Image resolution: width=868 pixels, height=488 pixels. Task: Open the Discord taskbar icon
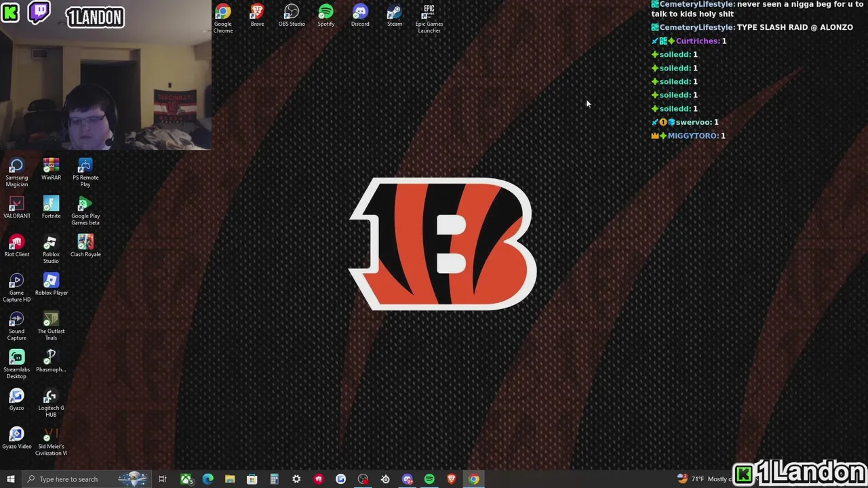pyautogui.click(x=408, y=479)
